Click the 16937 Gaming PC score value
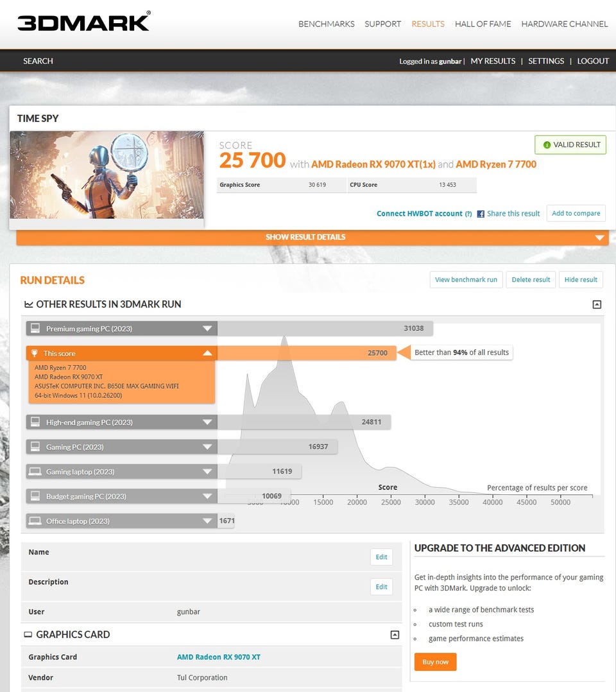This screenshot has height=692, width=616. point(318,447)
